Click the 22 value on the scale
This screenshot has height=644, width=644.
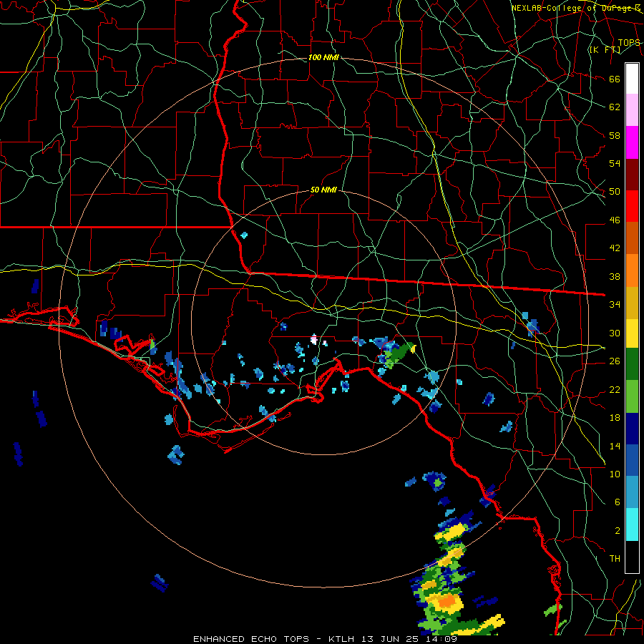[615, 389]
